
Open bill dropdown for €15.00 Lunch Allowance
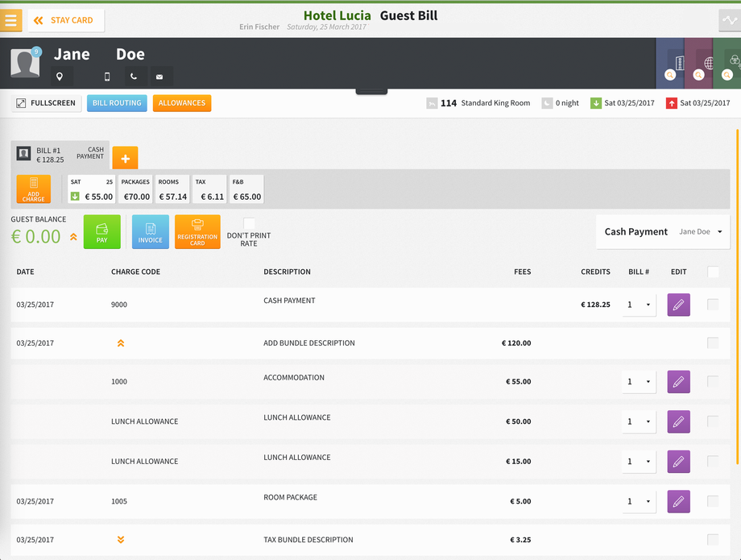pyautogui.click(x=639, y=462)
